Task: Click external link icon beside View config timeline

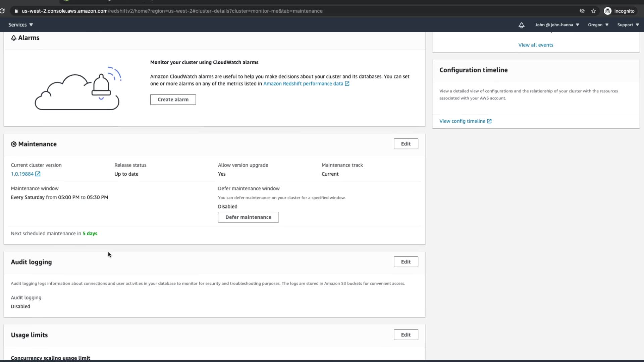Action: tap(489, 121)
